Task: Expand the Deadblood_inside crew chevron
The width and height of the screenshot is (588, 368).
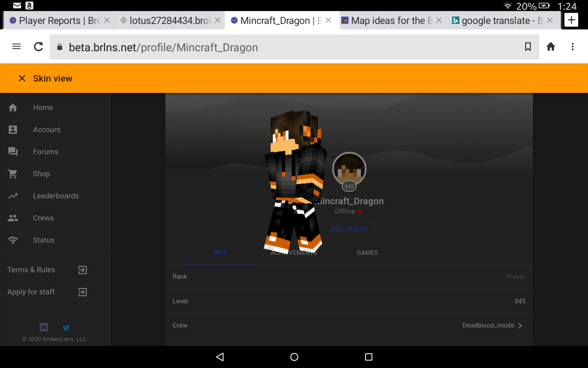Action: click(520, 326)
